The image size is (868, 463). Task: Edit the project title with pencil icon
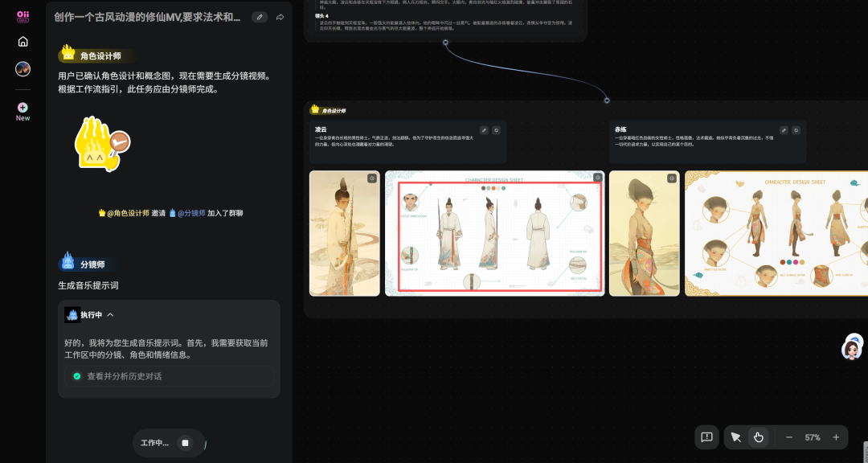point(260,17)
